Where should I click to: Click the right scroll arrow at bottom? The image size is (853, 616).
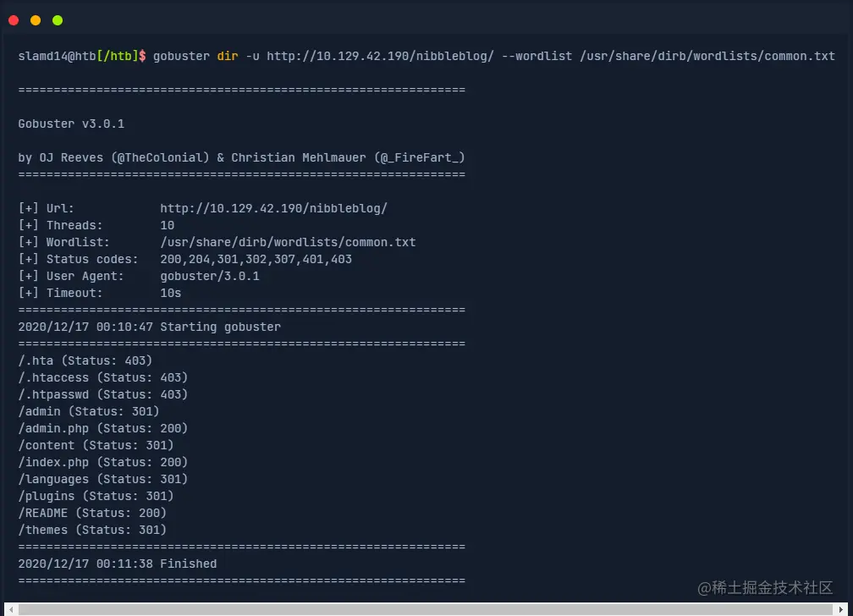[841, 609]
